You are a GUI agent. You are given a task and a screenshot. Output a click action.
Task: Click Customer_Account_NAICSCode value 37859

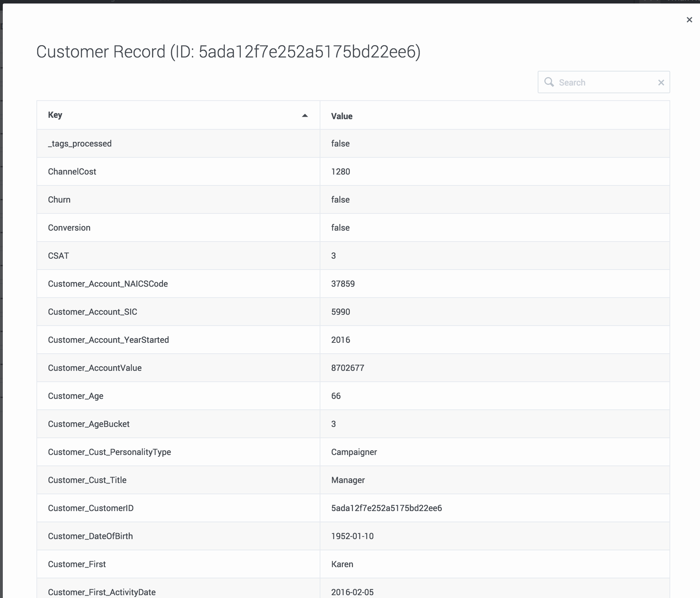[x=343, y=284]
